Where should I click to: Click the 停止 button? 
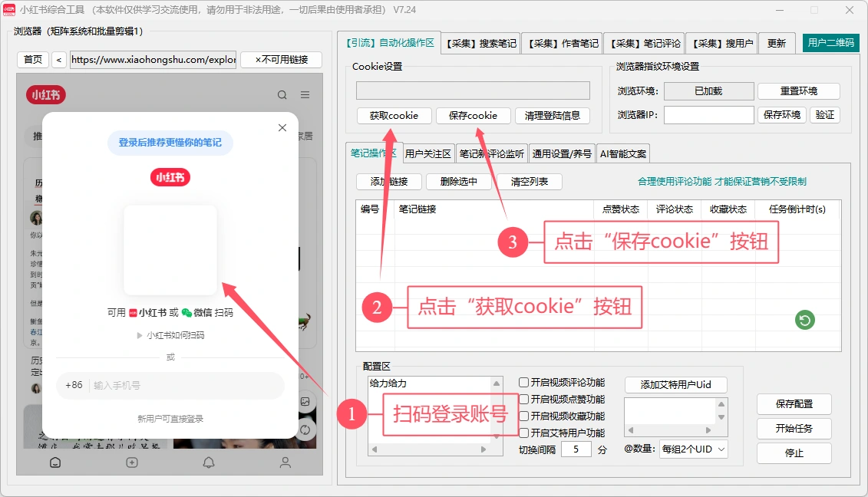click(x=794, y=453)
